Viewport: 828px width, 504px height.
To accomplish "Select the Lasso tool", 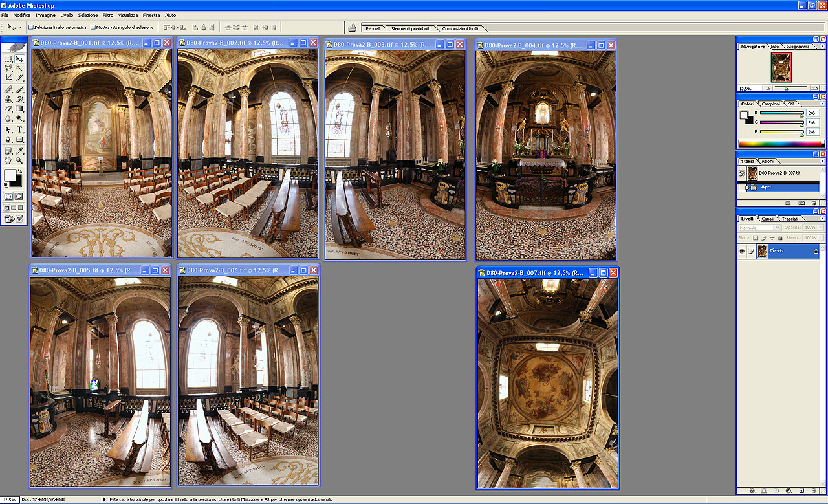I will (x=8, y=68).
